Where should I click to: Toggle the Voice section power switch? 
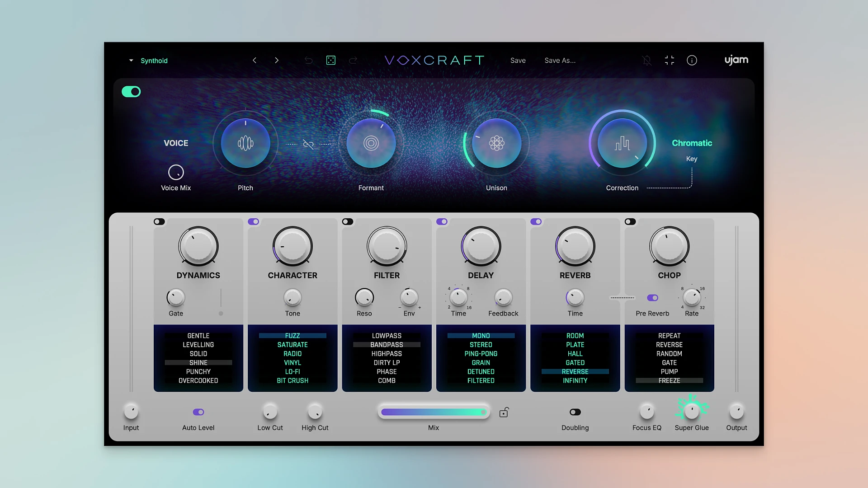click(131, 91)
